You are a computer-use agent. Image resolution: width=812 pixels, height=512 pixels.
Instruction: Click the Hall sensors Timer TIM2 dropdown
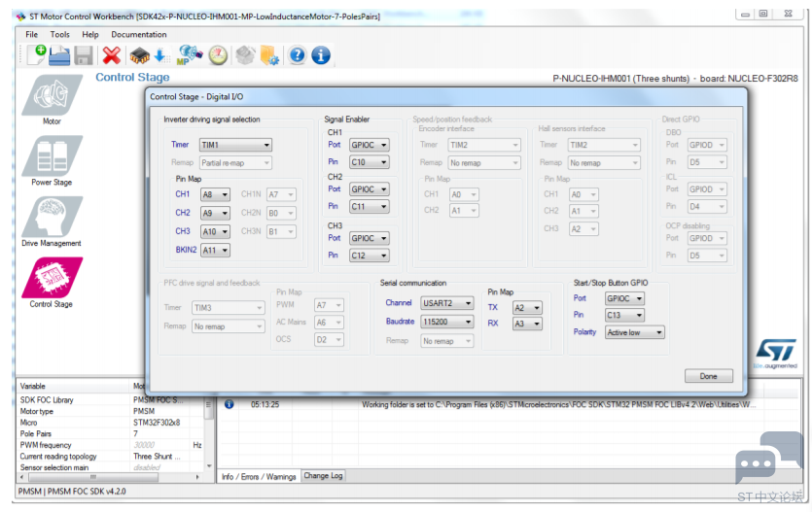point(604,145)
